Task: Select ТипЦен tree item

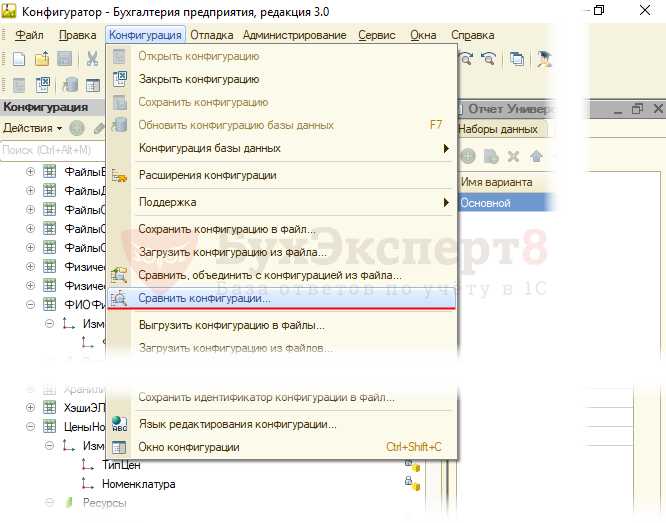Action: [x=121, y=465]
